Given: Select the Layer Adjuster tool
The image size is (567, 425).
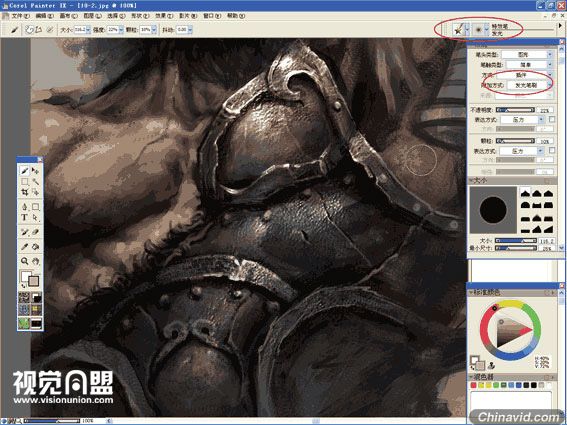Looking at the screenshot, I should (x=35, y=170).
